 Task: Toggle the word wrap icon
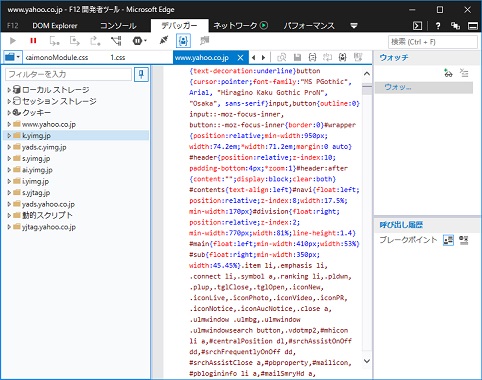[x=327, y=57]
